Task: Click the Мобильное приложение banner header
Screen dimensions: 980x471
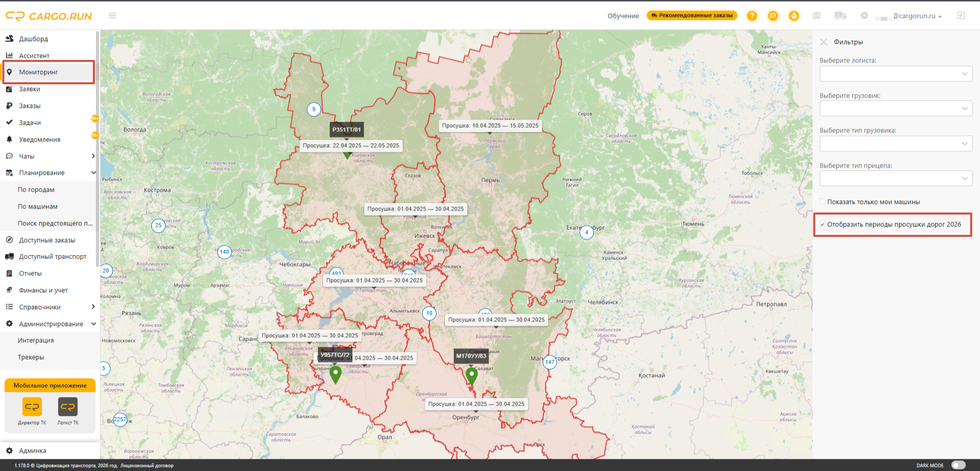Action: 50,385
